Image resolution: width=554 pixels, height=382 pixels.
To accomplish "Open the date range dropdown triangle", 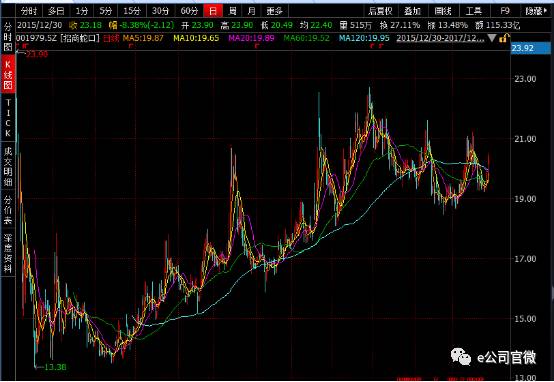I will 492,38.
